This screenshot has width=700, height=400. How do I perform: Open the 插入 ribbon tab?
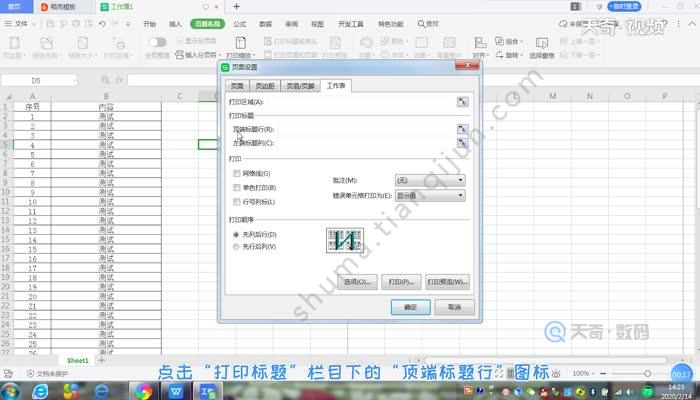click(x=175, y=24)
